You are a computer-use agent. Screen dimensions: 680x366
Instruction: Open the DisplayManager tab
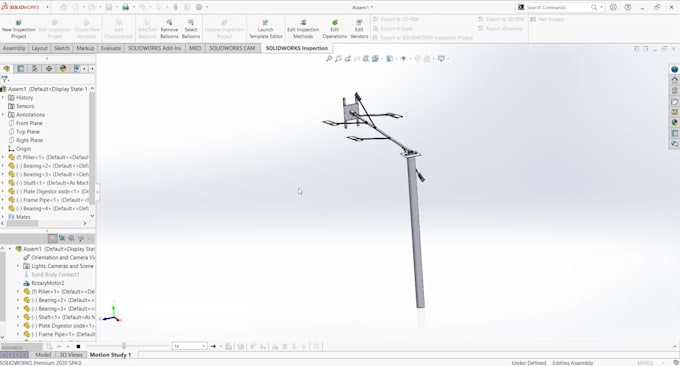pyautogui.click(x=63, y=69)
